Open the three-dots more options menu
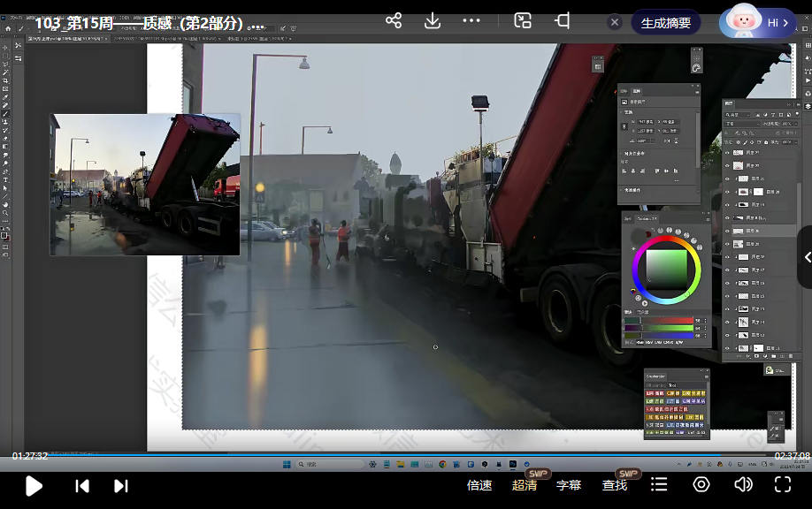Viewport: 812px width, 509px height. pos(471,20)
